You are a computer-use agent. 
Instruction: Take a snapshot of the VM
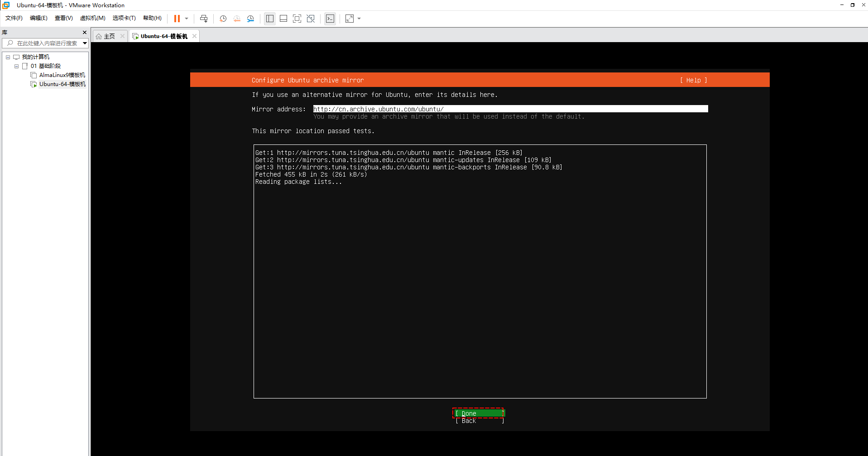click(223, 19)
